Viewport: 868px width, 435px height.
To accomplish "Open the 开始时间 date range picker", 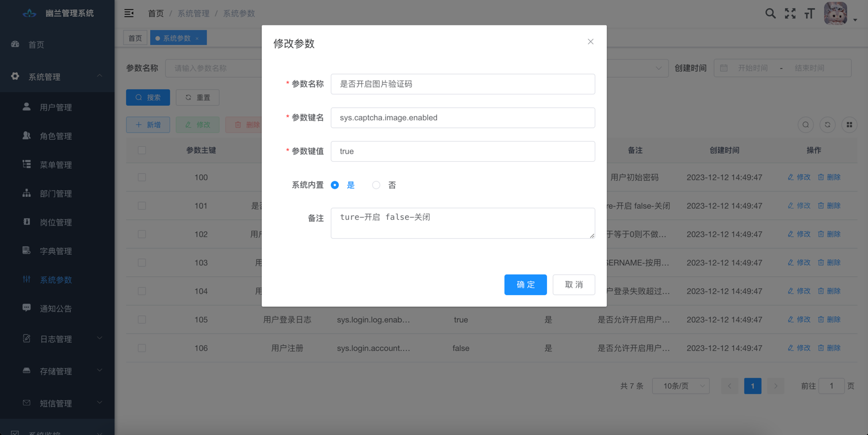I will coord(753,68).
